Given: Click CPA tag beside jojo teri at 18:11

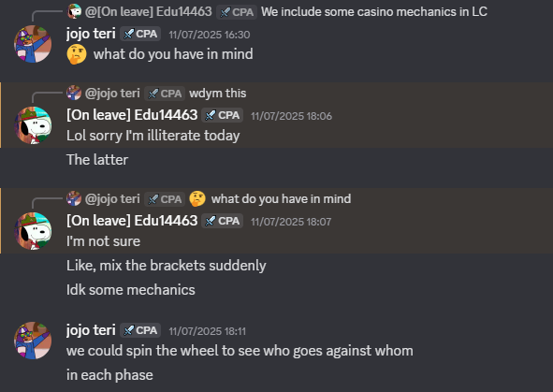Looking at the screenshot, I should [140, 330].
